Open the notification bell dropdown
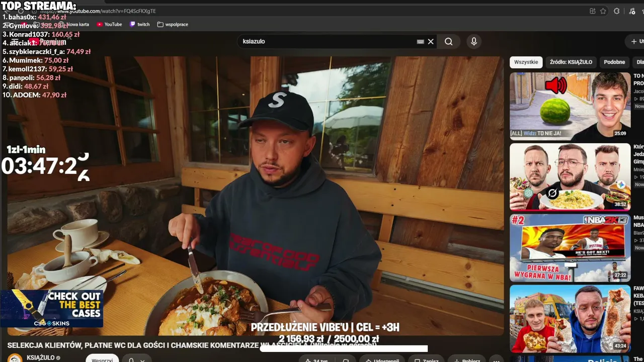The height and width of the screenshot is (362, 644). pos(136,359)
